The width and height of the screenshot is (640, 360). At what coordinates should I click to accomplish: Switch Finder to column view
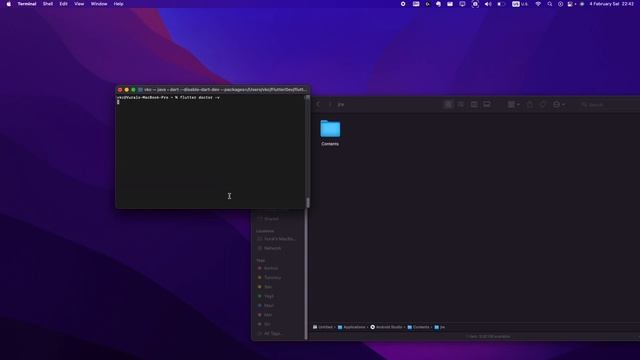coord(474,104)
